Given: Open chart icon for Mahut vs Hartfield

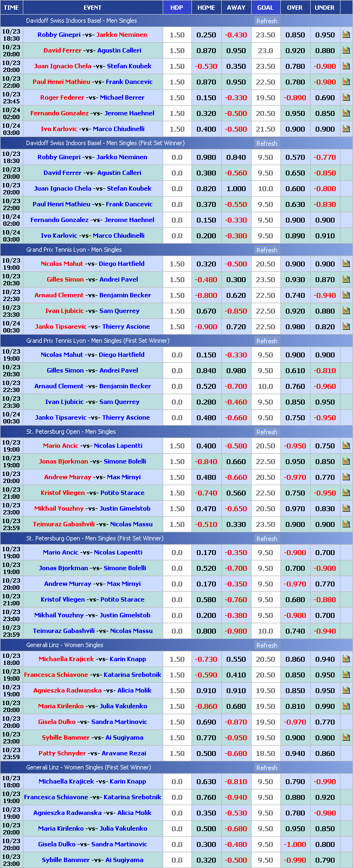Looking at the screenshot, I should pyautogui.click(x=346, y=264).
